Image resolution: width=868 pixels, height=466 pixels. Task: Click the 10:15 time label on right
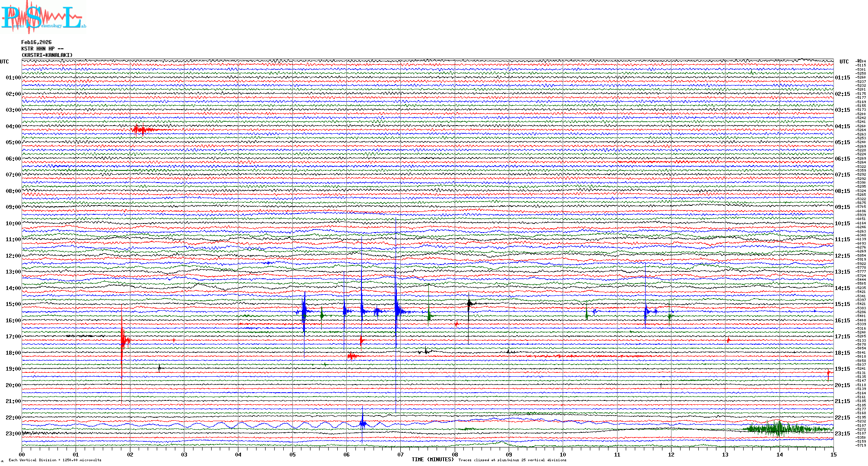pyautogui.click(x=842, y=224)
